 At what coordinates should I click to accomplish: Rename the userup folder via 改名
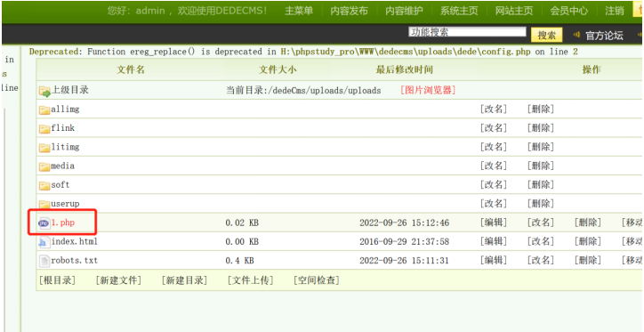(x=494, y=204)
